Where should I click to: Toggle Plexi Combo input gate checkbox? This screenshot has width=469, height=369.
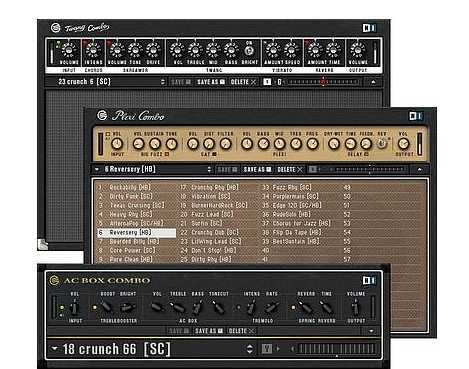click(108, 134)
